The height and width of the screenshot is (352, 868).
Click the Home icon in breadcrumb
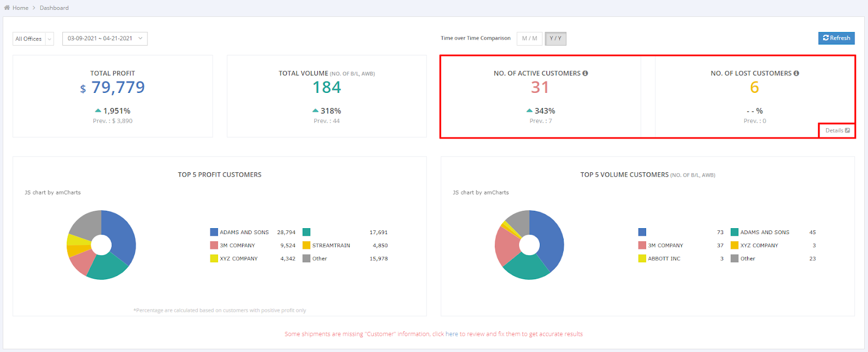click(x=7, y=8)
